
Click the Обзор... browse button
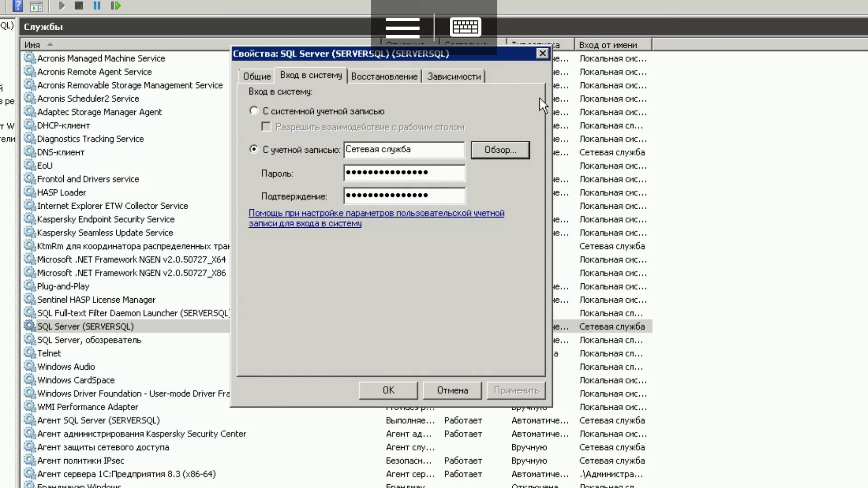point(500,150)
